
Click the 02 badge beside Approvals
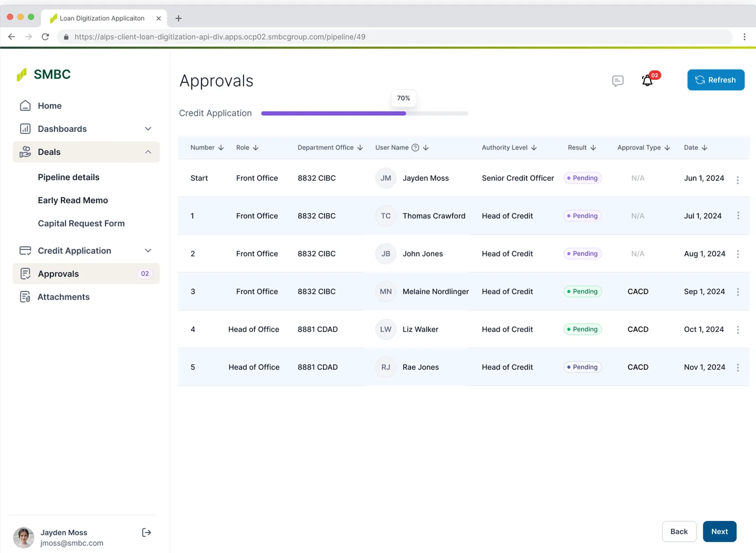(x=145, y=274)
